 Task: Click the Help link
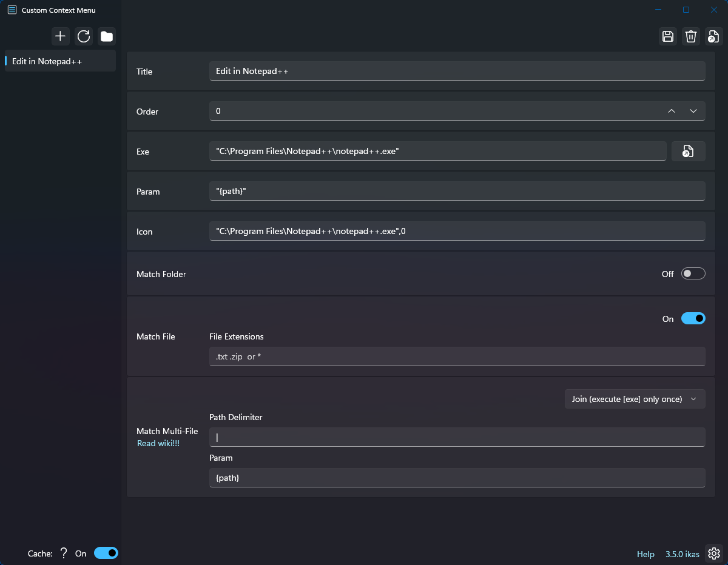[645, 553]
